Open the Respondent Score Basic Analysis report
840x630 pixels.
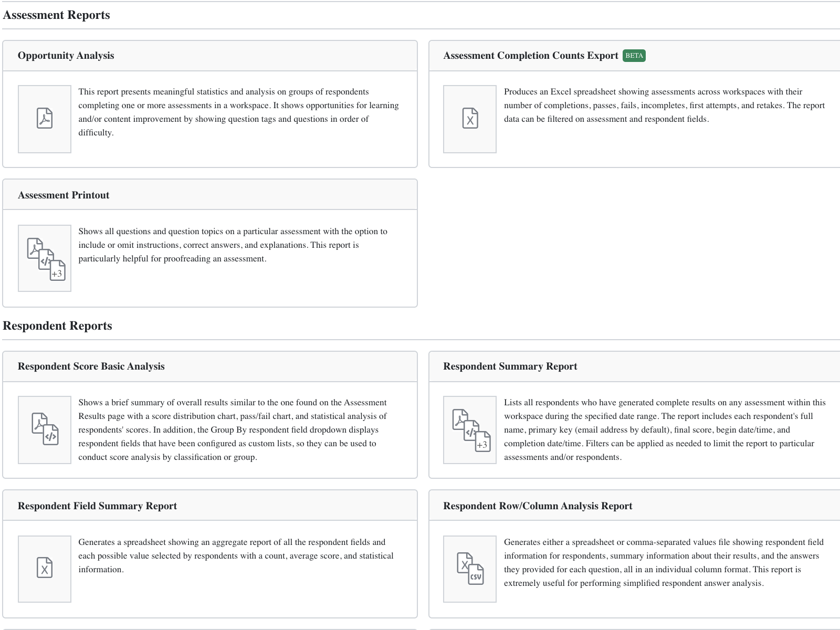91,366
